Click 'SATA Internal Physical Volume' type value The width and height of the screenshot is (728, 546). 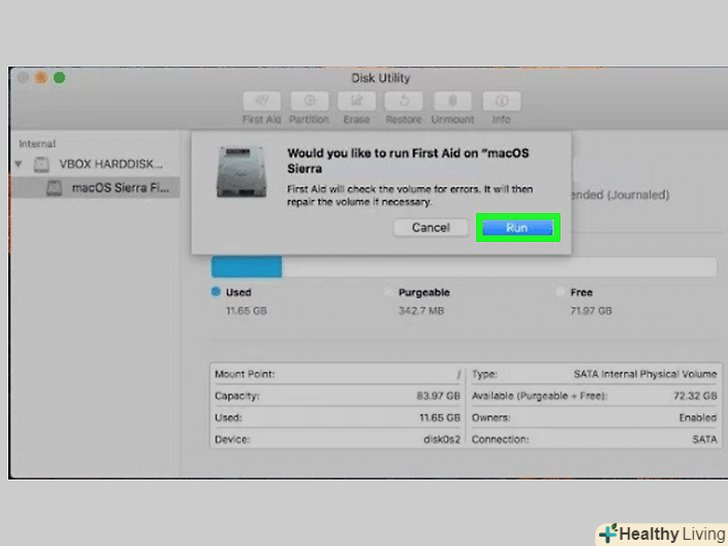click(x=645, y=374)
